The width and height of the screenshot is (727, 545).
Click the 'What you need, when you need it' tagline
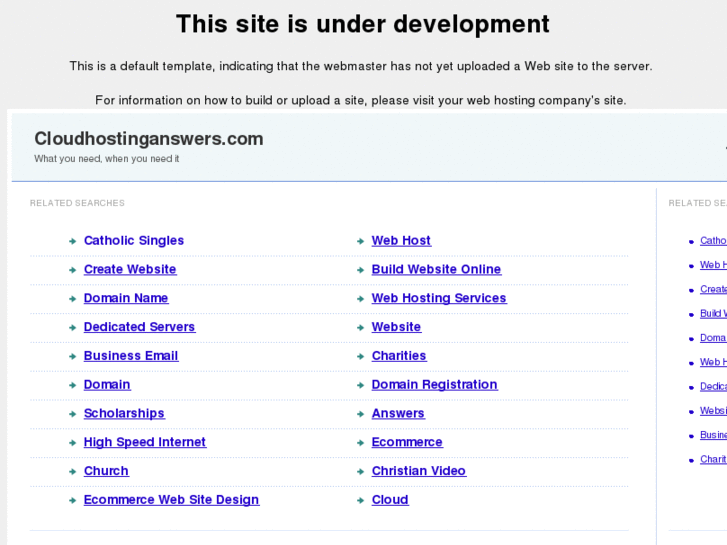(x=107, y=159)
